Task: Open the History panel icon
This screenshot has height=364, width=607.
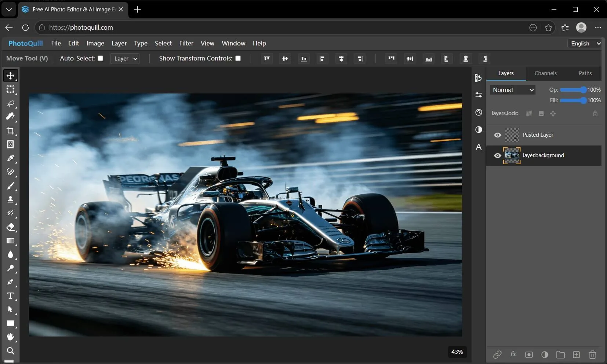Action: [478, 78]
